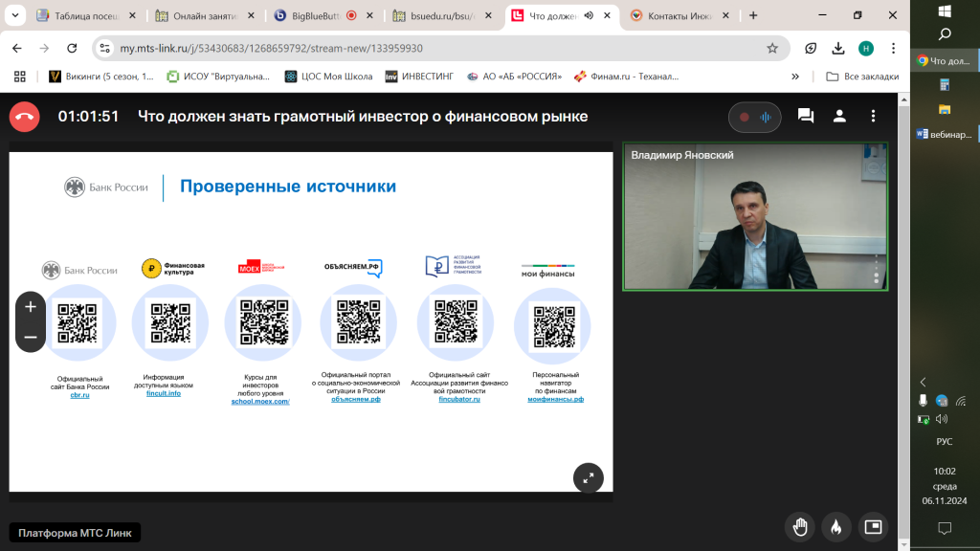Follow the cbr.ru link on the slide

[80, 395]
